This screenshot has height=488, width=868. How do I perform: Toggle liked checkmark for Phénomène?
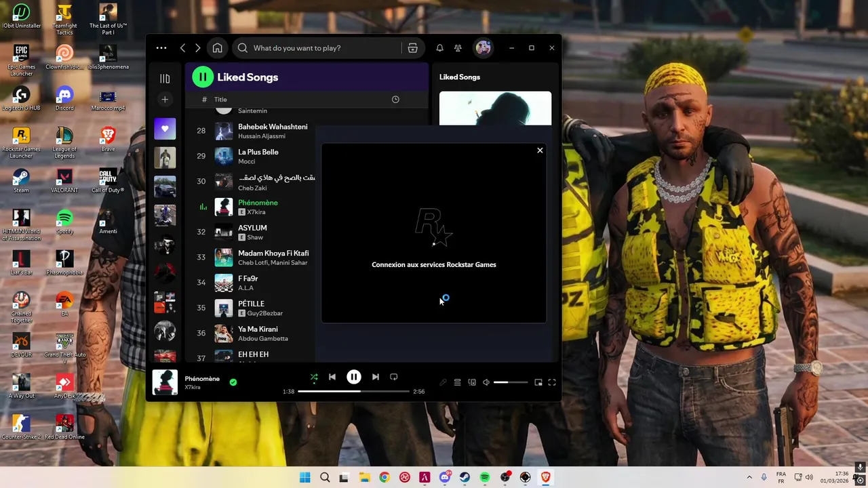point(233,382)
